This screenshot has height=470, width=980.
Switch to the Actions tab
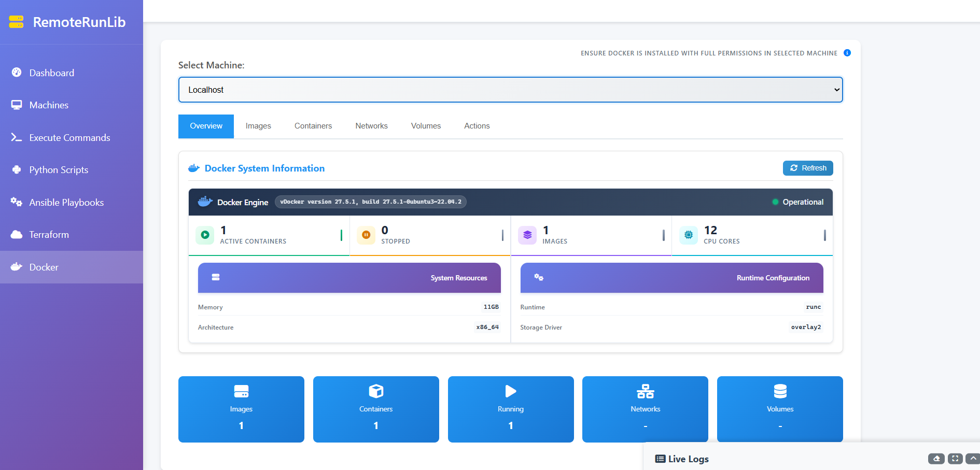point(477,126)
